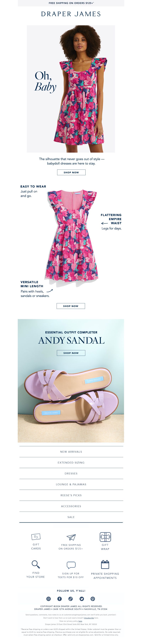Go to Reese's Picks category

[x=71, y=495]
